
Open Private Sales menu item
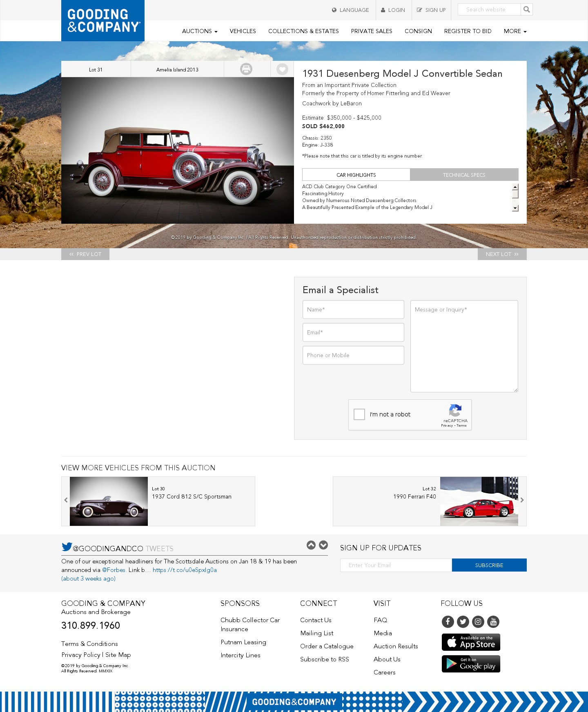[x=372, y=31]
